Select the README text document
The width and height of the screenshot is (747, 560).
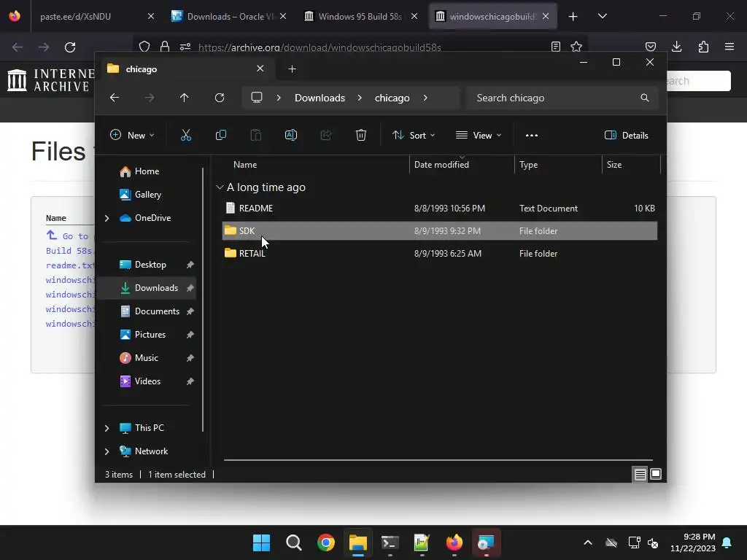(440, 208)
